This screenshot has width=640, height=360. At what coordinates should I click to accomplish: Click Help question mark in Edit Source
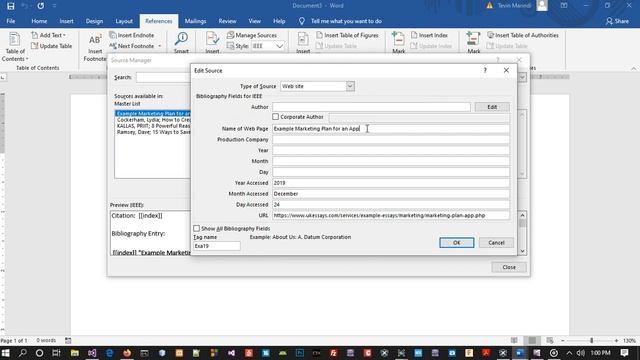485,70
